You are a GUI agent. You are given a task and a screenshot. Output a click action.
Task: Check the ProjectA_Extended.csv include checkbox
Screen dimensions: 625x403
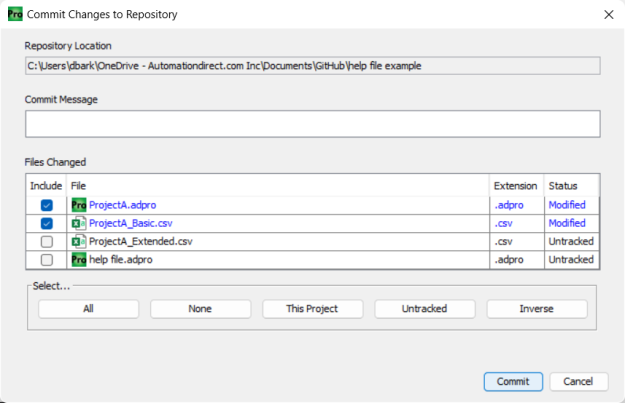[46, 241]
